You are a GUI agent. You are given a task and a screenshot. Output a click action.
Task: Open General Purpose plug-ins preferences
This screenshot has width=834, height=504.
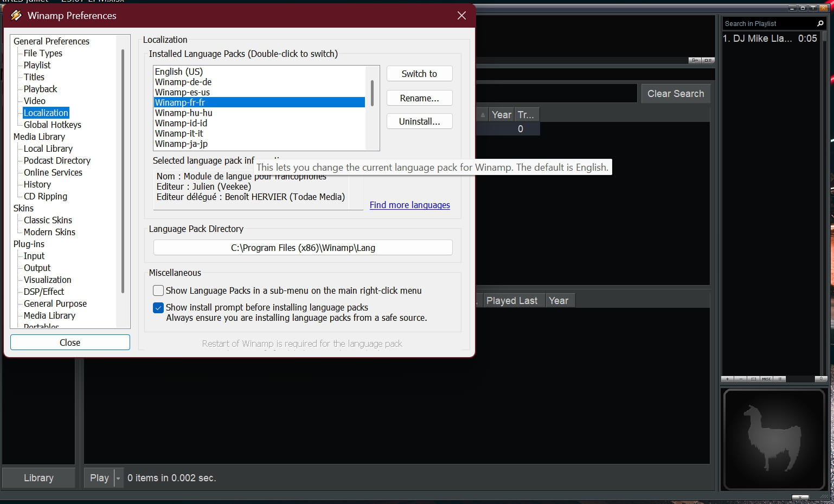pyautogui.click(x=55, y=303)
